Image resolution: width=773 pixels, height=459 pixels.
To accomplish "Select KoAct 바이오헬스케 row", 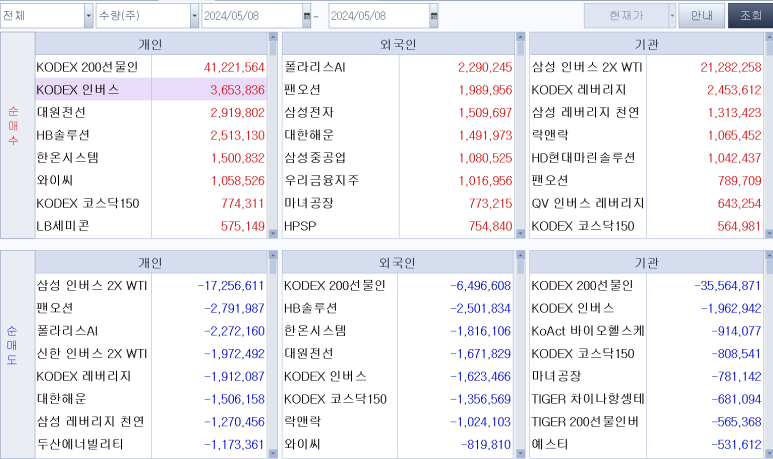I will [647, 331].
